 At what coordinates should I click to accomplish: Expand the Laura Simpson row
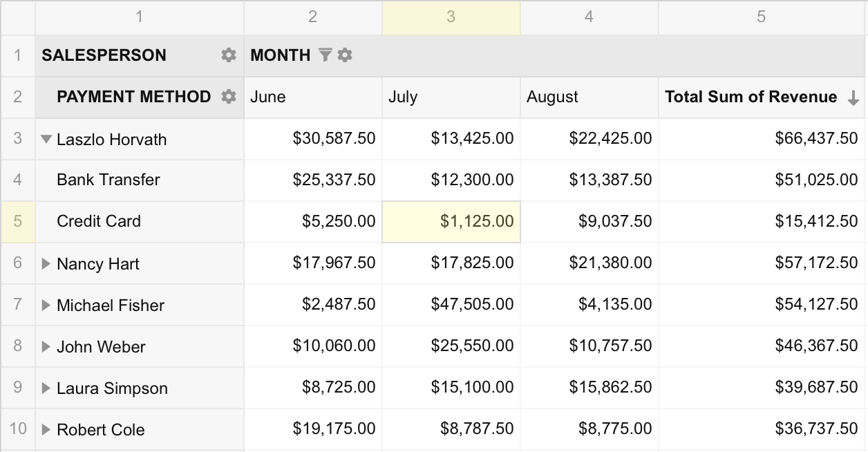point(46,388)
